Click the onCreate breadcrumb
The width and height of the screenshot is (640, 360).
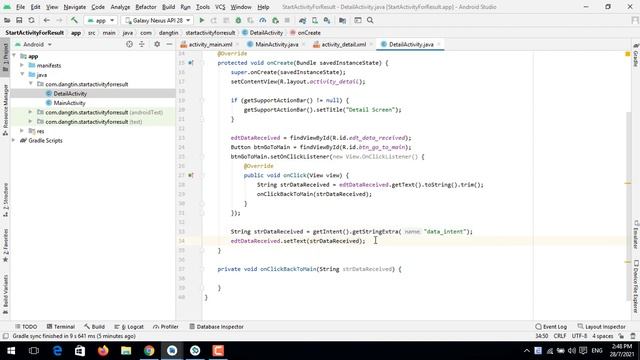pos(305,33)
